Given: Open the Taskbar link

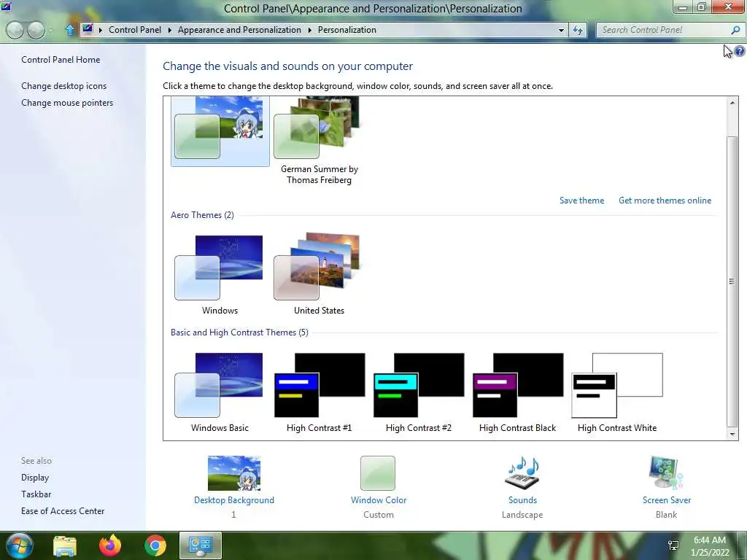Looking at the screenshot, I should (36, 494).
